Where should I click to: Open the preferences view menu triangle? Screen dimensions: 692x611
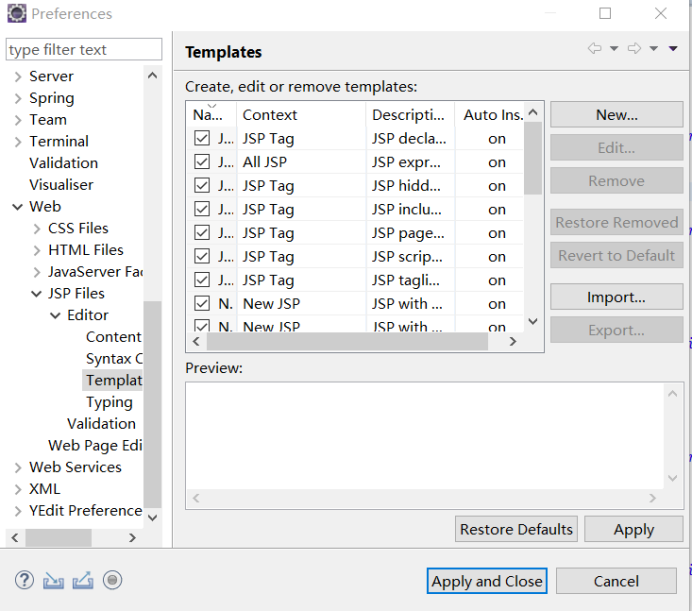click(674, 49)
